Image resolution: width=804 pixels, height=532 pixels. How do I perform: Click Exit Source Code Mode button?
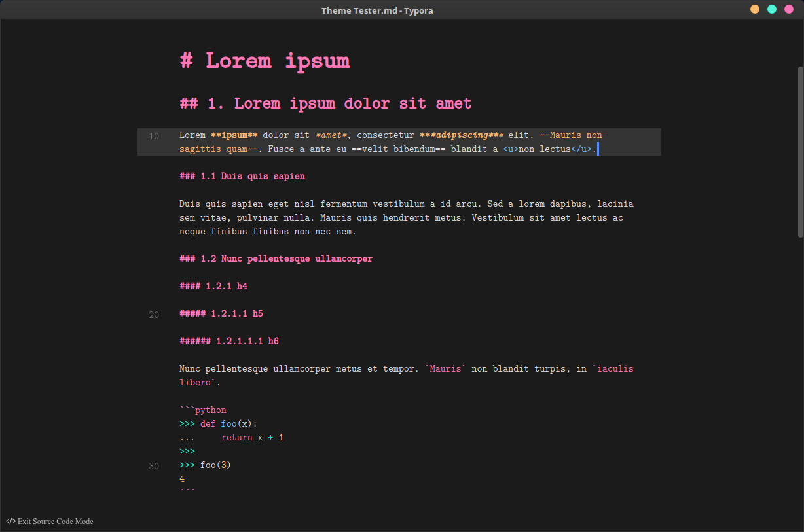pyautogui.click(x=50, y=522)
